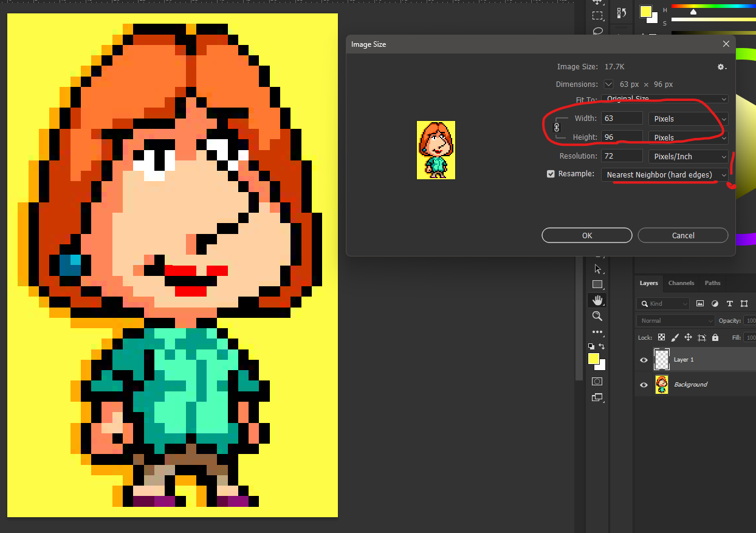Click the Color panel foreground yellow swatch
The height and width of the screenshot is (533, 756).
click(x=645, y=12)
